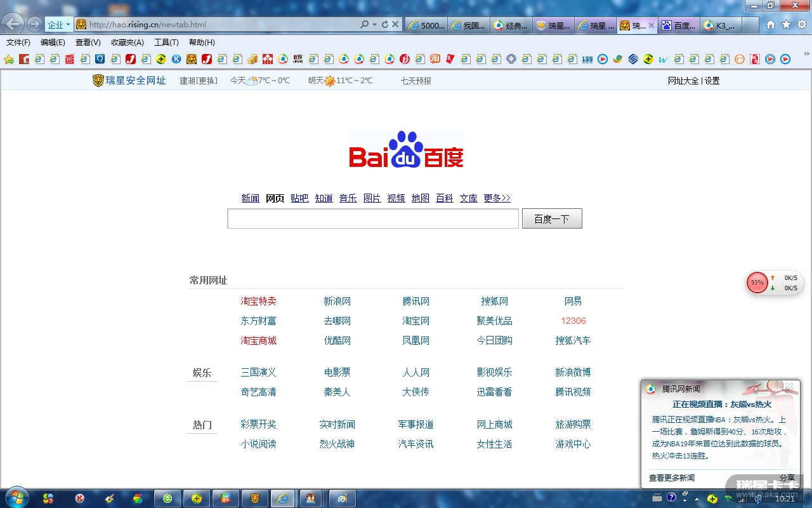Open the browser Tools gear icon
This screenshot has width=812, height=508.
point(802,25)
